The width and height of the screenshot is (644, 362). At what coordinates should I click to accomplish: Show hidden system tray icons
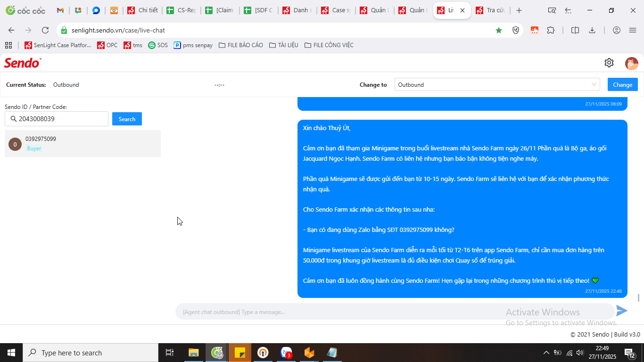(x=546, y=353)
